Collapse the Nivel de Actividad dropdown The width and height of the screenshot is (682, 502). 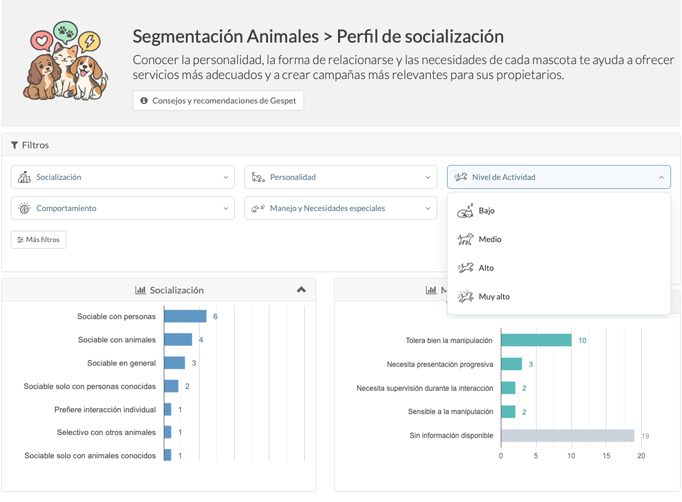(558, 177)
